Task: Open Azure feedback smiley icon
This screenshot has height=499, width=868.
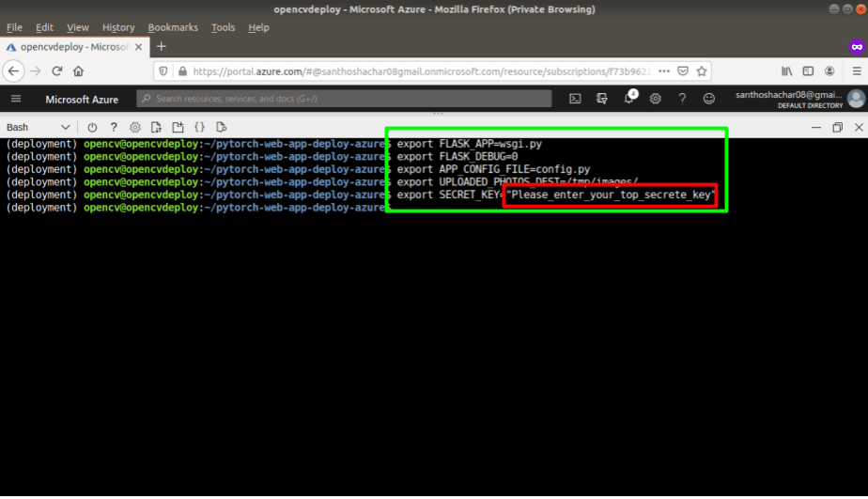Action: point(708,99)
